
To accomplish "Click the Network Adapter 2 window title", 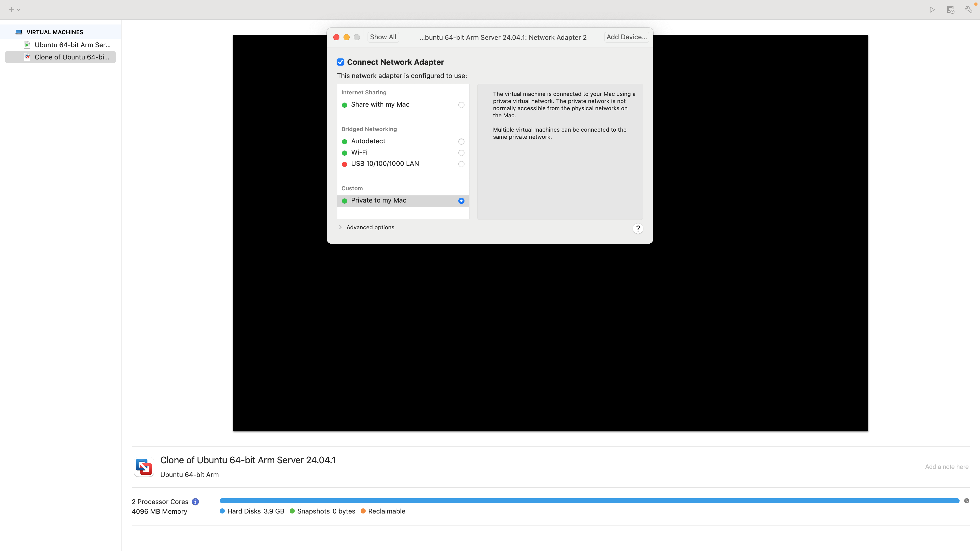I will click(x=503, y=37).
